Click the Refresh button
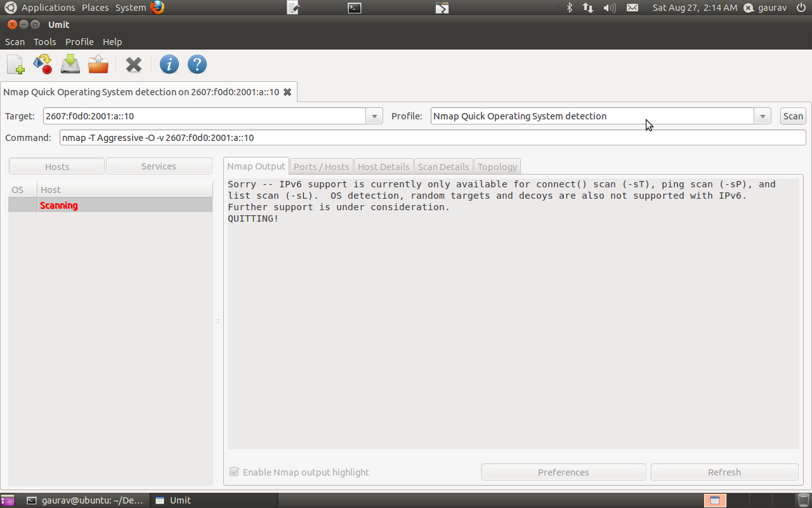 (x=724, y=472)
